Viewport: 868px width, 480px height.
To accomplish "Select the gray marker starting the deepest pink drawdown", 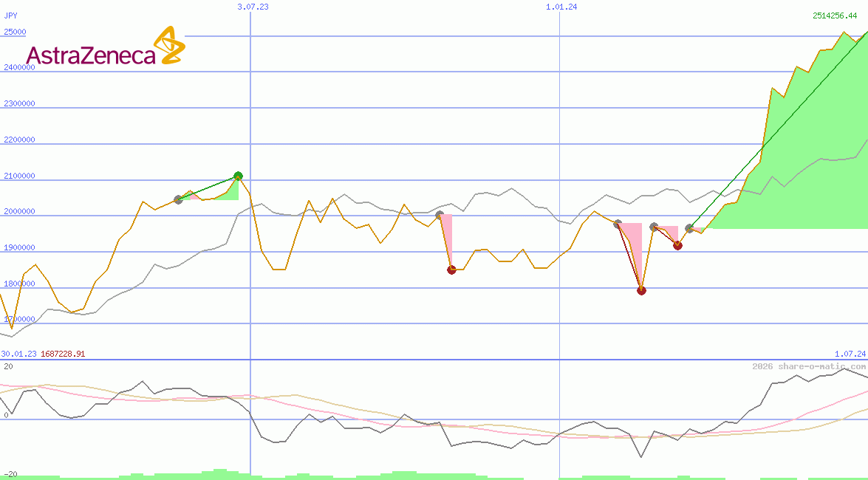I will pyautogui.click(x=618, y=222).
